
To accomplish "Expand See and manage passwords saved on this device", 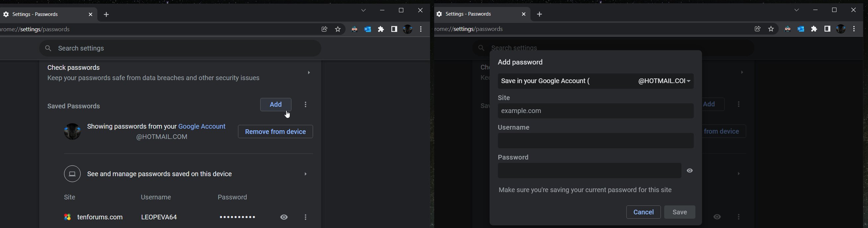I will [x=306, y=174].
